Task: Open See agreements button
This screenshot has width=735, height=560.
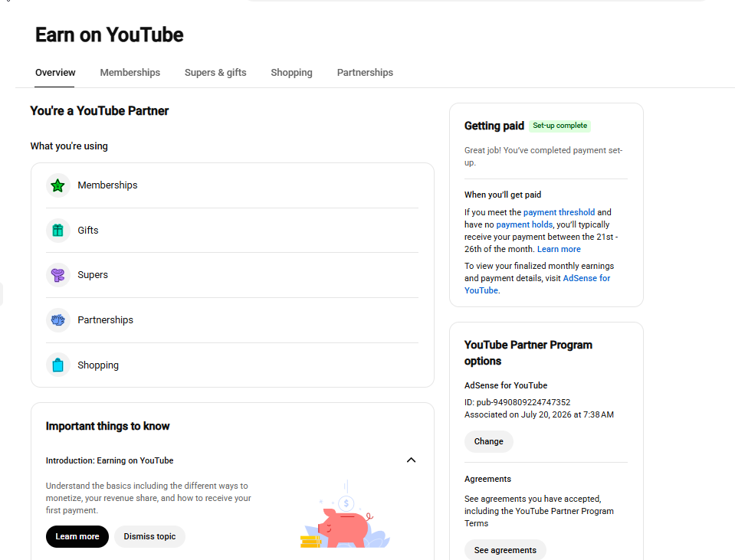Action: pyautogui.click(x=505, y=550)
